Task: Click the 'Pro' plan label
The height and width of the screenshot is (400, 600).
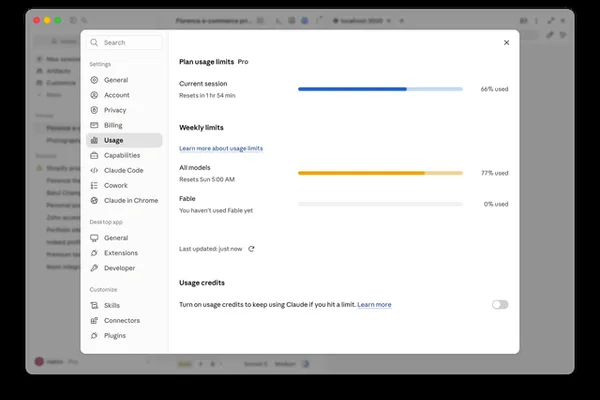Action: pyautogui.click(x=243, y=62)
